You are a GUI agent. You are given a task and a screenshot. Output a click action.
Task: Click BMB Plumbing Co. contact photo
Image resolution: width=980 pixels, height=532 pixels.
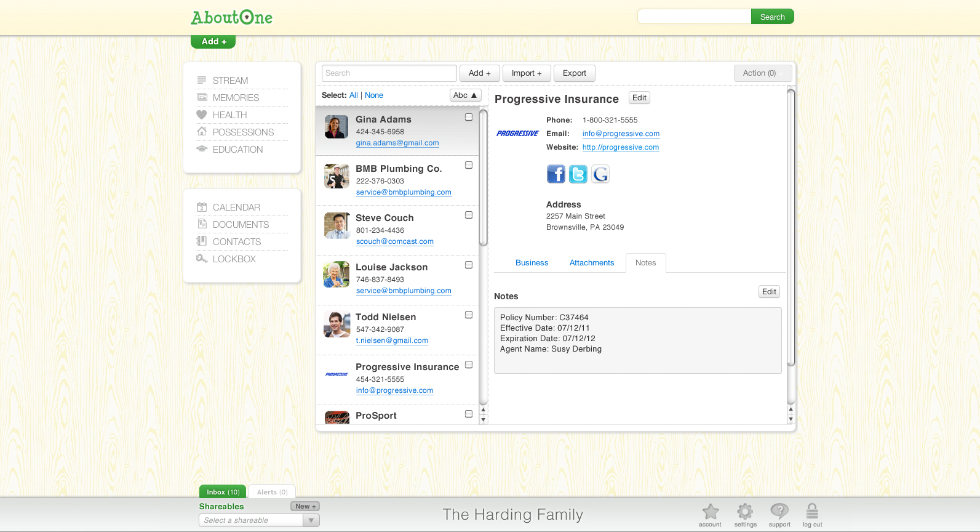(337, 176)
